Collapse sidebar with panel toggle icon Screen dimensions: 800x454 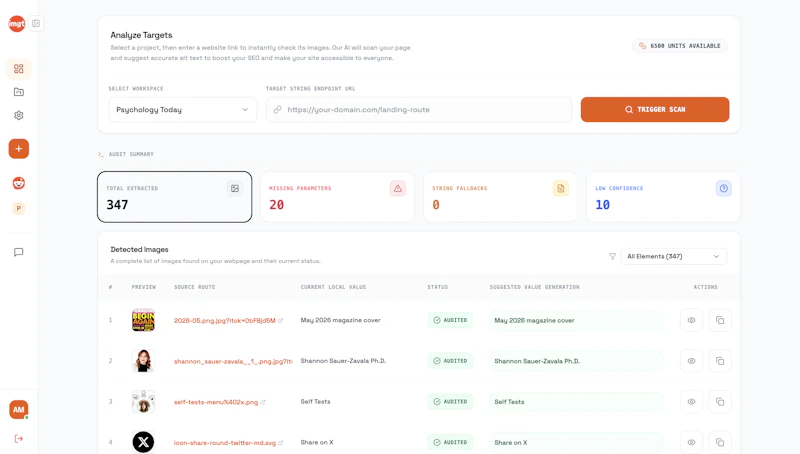click(x=36, y=23)
